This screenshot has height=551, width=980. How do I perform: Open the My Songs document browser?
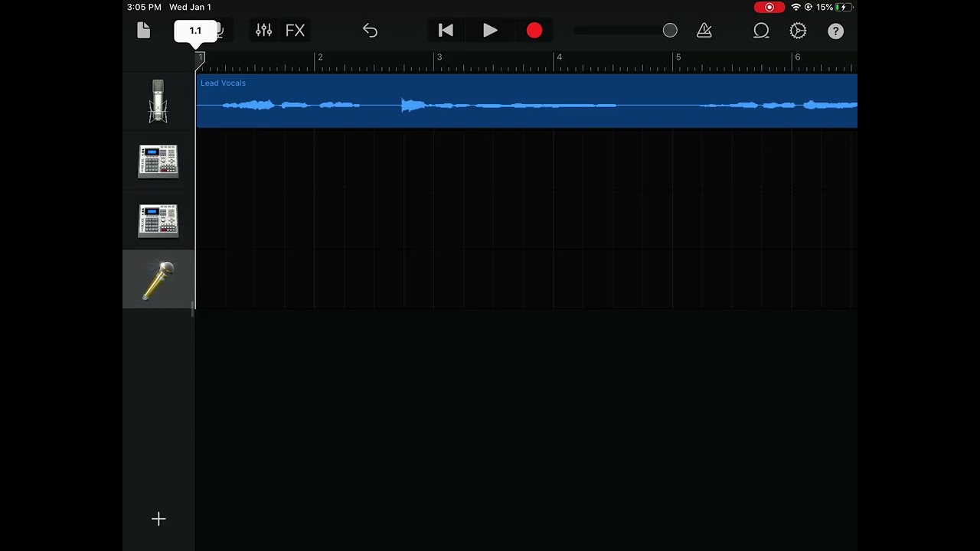pos(143,31)
